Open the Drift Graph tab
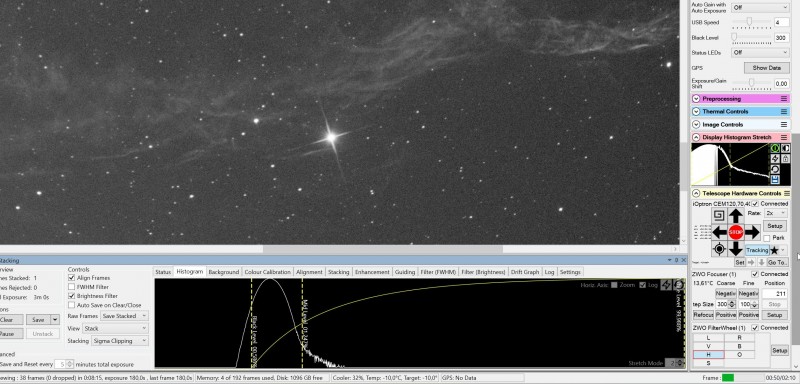The width and height of the screenshot is (800, 384). click(525, 272)
